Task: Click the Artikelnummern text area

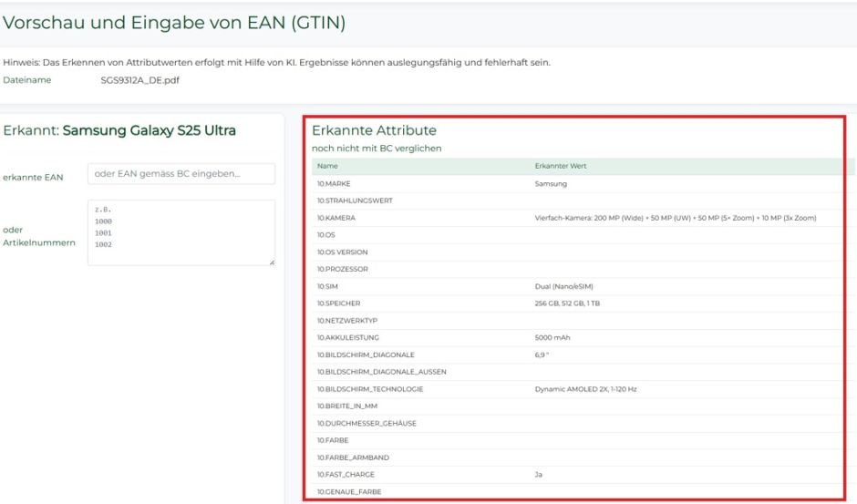Action: [x=181, y=233]
